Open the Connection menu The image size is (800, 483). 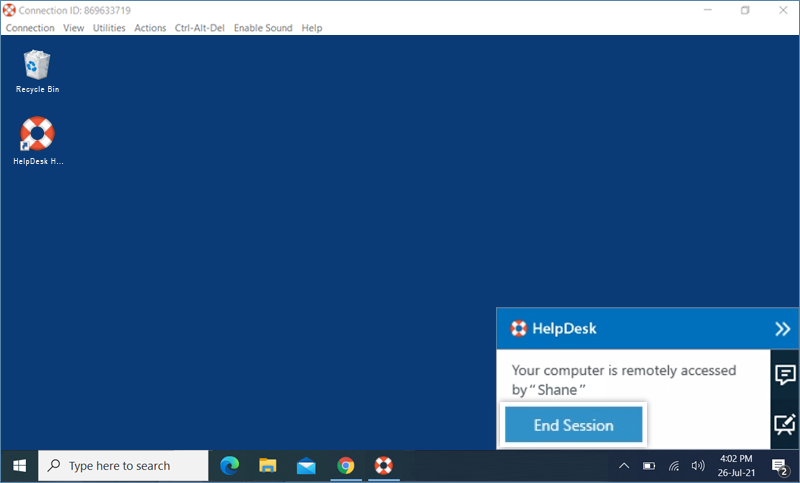pos(30,28)
